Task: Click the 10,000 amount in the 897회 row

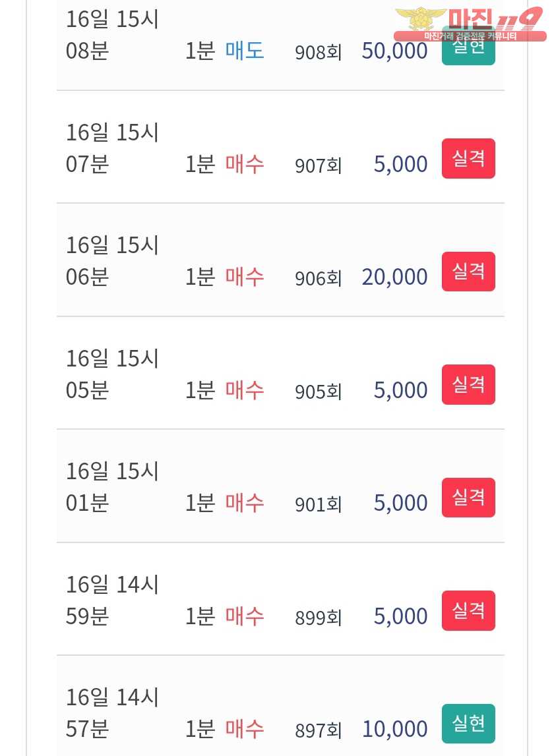Action: (395, 729)
